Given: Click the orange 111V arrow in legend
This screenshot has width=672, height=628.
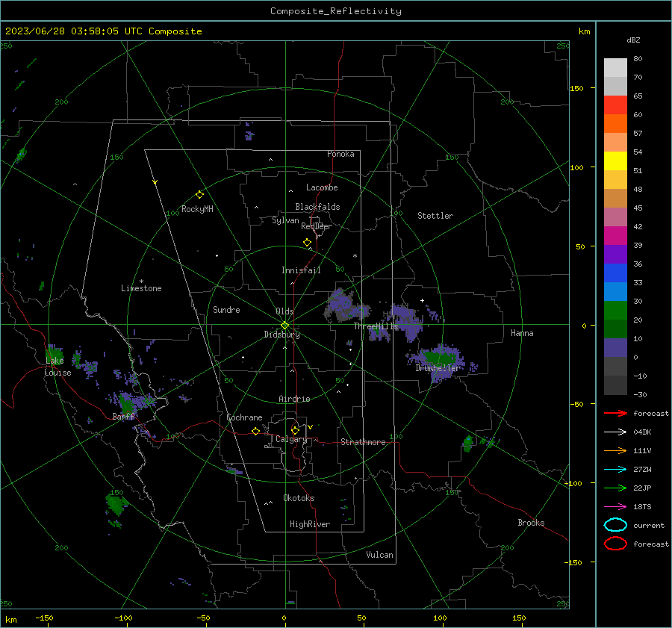Looking at the screenshot, I should coord(615,450).
